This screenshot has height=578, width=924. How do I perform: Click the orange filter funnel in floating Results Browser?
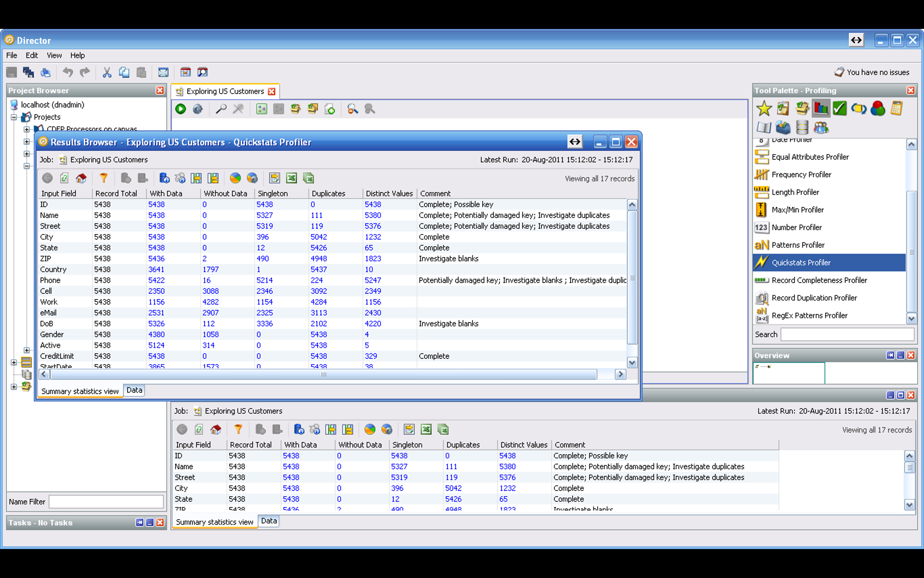103,178
